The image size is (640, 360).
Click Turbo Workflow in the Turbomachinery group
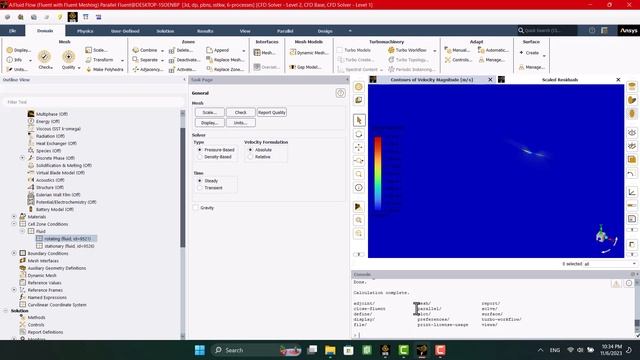point(407,50)
